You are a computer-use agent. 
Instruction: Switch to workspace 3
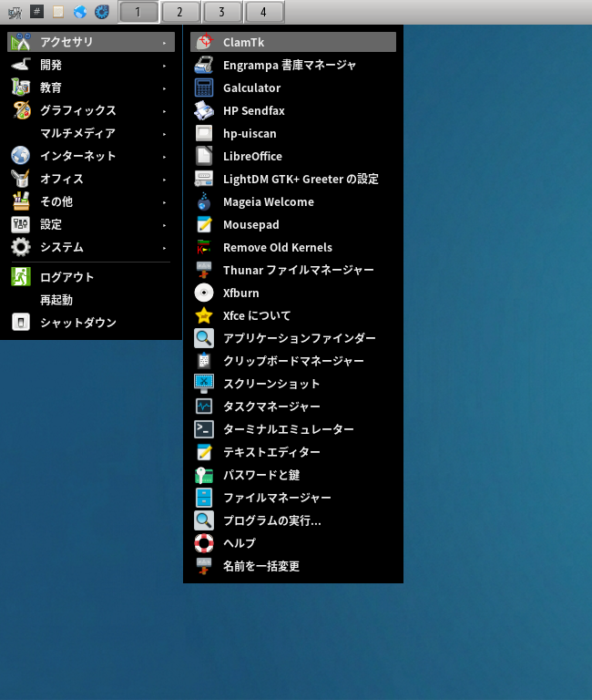click(x=221, y=12)
